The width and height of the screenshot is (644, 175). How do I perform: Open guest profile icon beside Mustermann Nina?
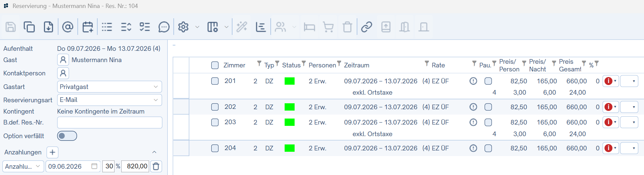point(63,60)
